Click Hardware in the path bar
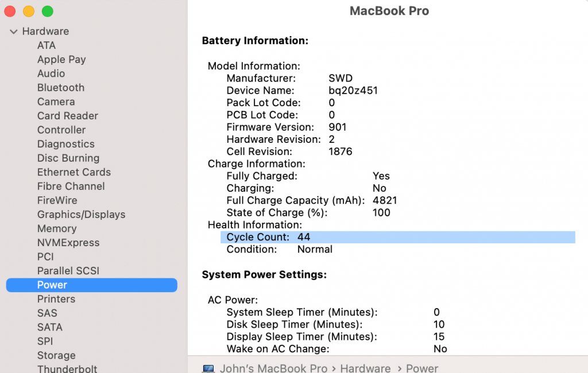The image size is (588, 373). tap(365, 368)
